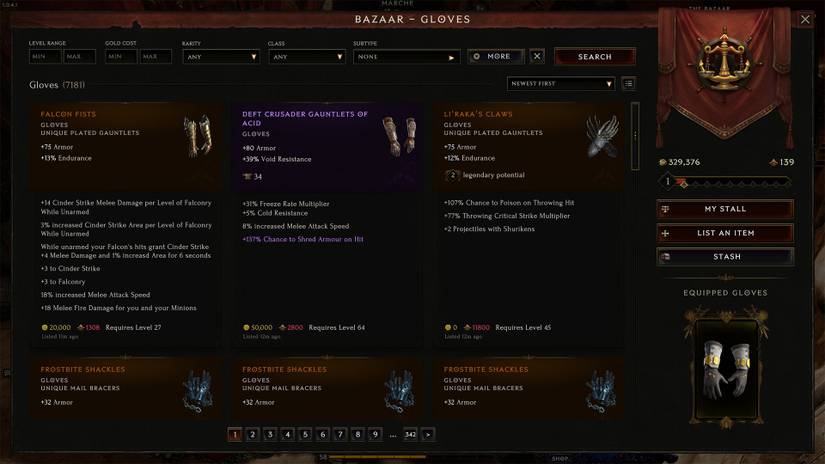Go to results page 2
The width and height of the screenshot is (825, 464).
[x=253, y=434]
